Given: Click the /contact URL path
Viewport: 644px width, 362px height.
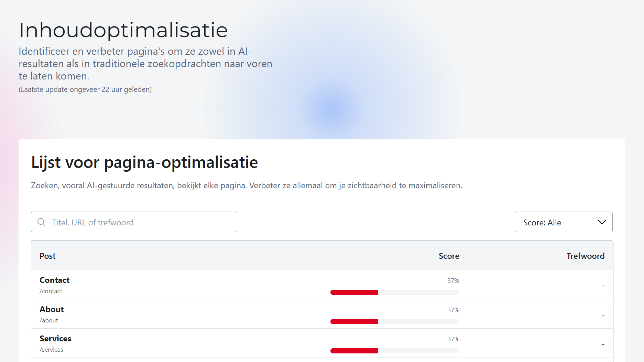Looking at the screenshot, I should click(51, 291).
